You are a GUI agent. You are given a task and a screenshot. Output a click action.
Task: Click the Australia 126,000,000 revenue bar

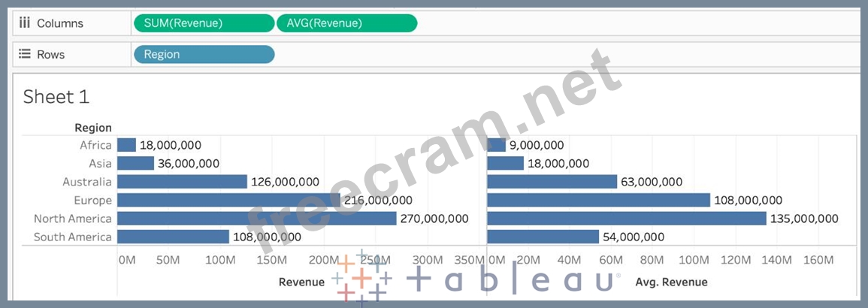182,182
